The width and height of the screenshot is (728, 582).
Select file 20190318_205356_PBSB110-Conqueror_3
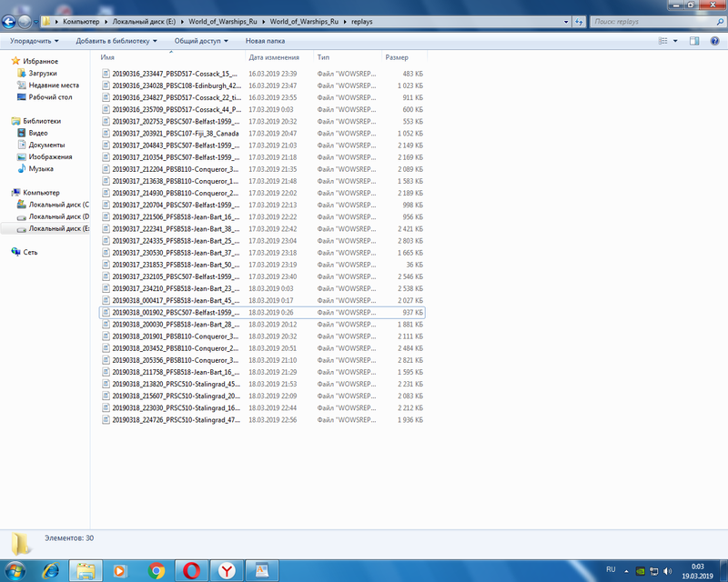[262, 360]
